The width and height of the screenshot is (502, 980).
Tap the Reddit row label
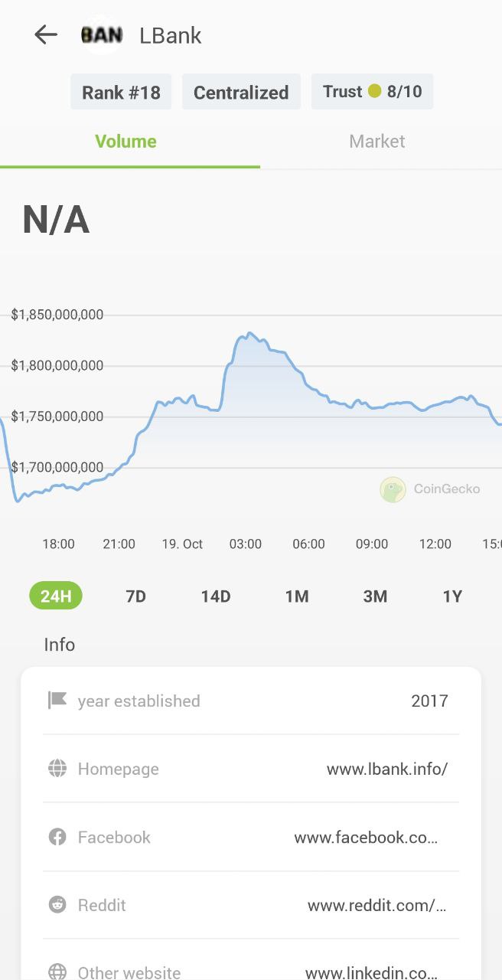102,905
